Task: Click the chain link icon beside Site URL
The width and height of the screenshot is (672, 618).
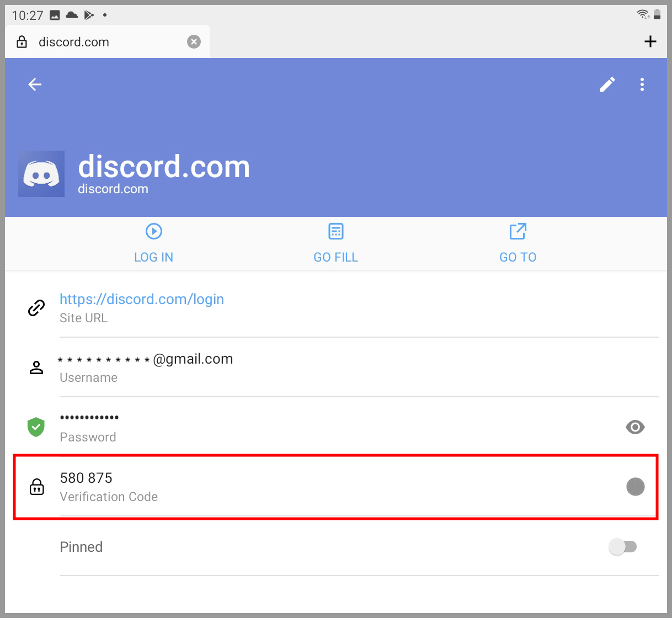Action: tap(36, 308)
